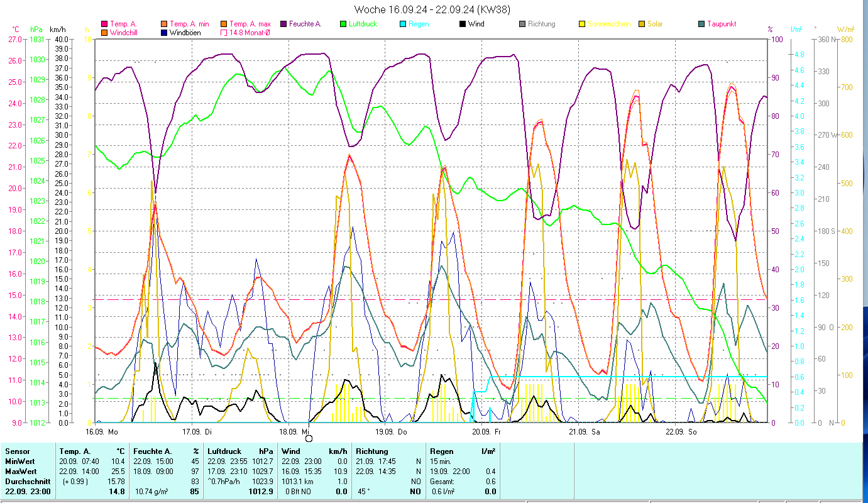Click the orange Windchill legend swatch
The image size is (868, 503).
pyautogui.click(x=104, y=33)
